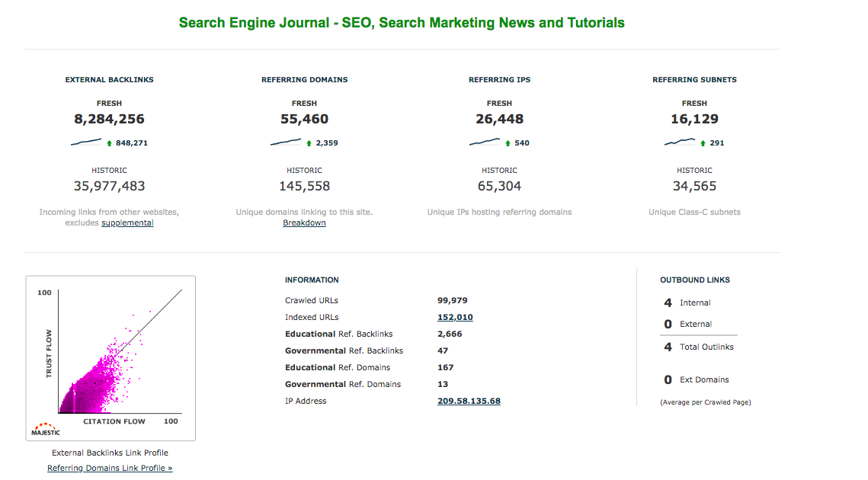This screenshot has width=868, height=480.
Task: Click the 848,271 fresh backlinks change value
Action: coord(132,142)
